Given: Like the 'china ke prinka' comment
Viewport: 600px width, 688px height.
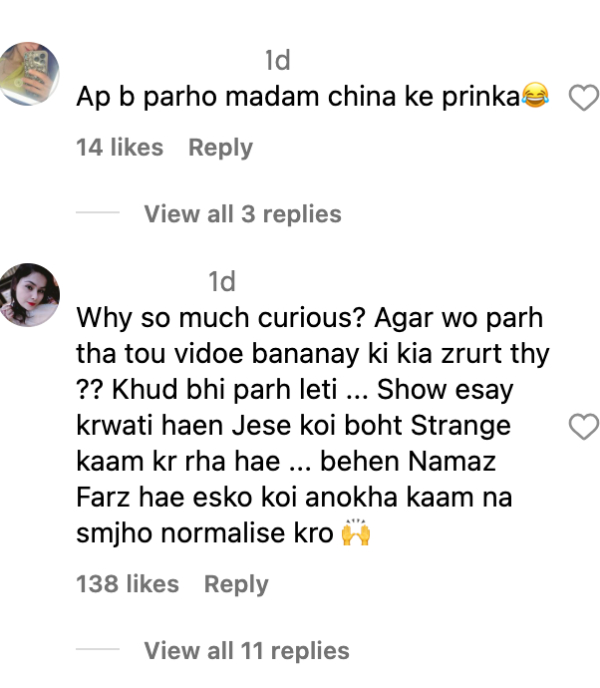Looking at the screenshot, I should 584,98.
